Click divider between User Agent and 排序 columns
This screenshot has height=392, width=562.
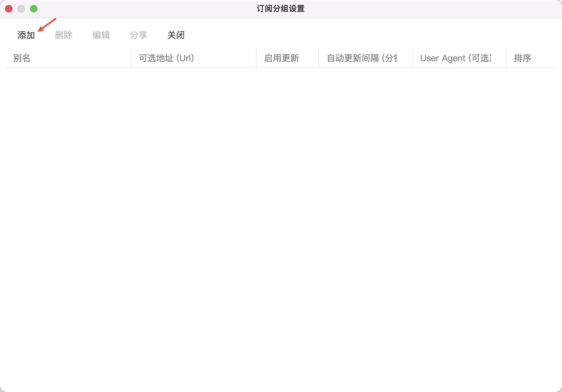tap(506, 58)
